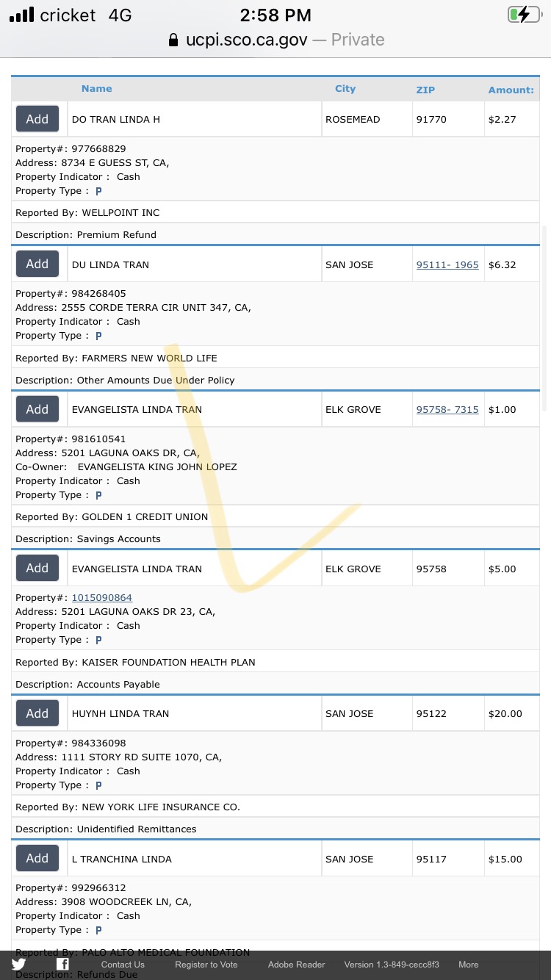Select Co-Owner EVANGELISTA KING JOHN LOPEZ

[126, 467]
